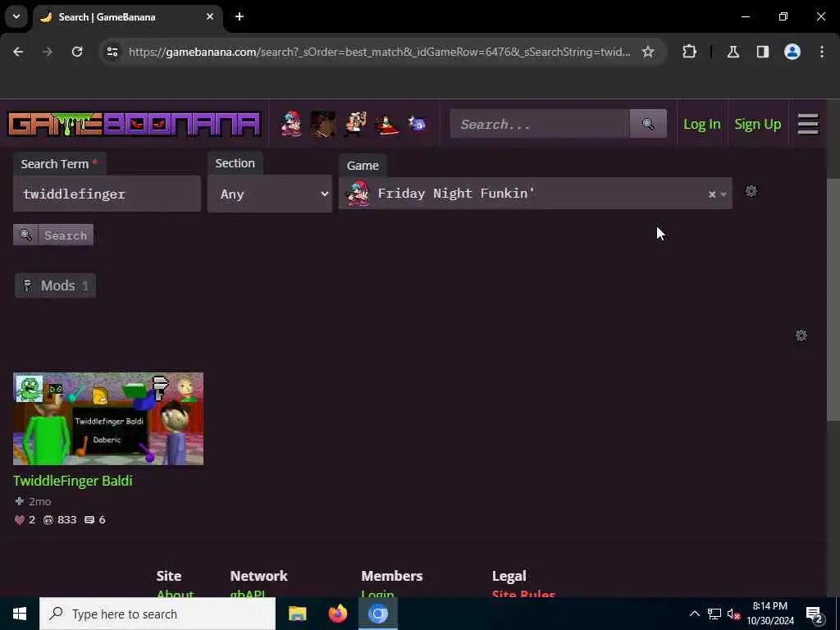Open Windows Start menu
The height and width of the screenshot is (630, 840).
tap(20, 614)
